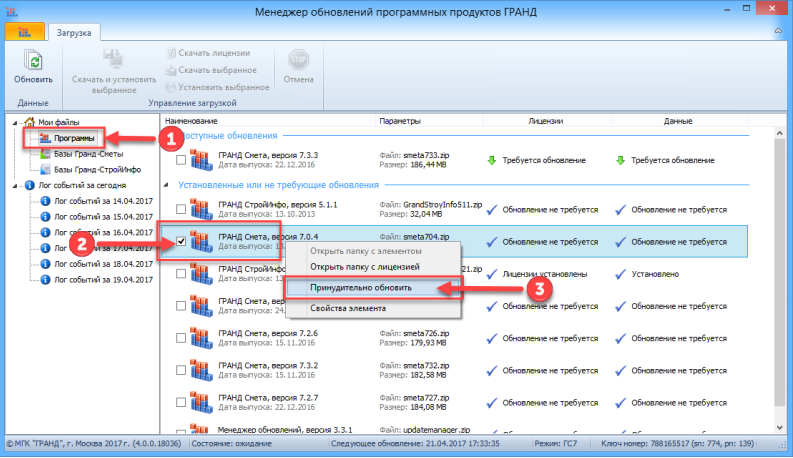Image resolution: width=793 pixels, height=458 pixels.
Task: Click the Мои файлы house icon
Action: [x=30, y=122]
